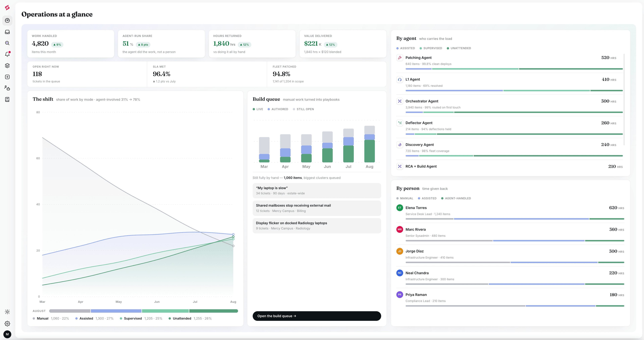Select the Value Delivered $221K card
This screenshot has height=340, width=644.
pos(343,44)
